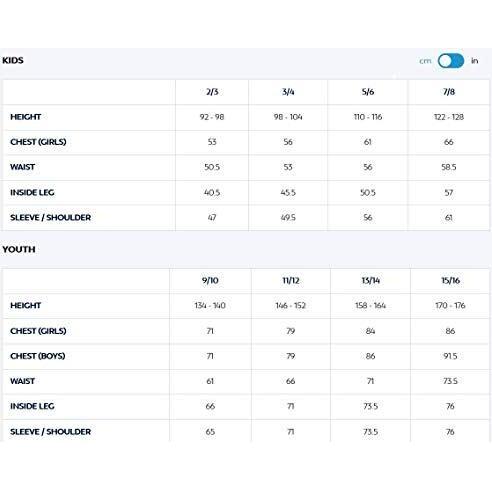Select the 9/10 youth size header
Image resolution: width=492 pixels, height=492 pixels.
[x=210, y=280]
